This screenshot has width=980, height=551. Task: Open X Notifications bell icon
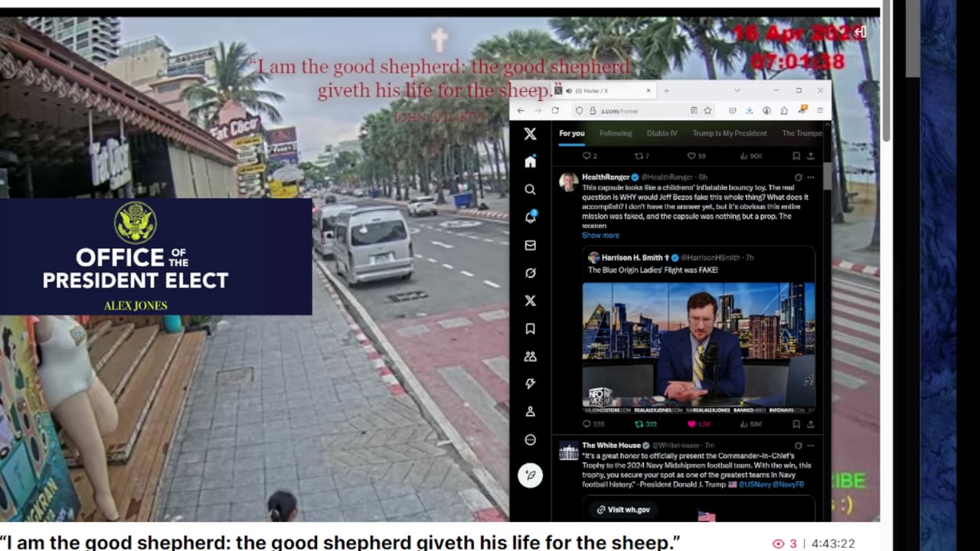(530, 217)
